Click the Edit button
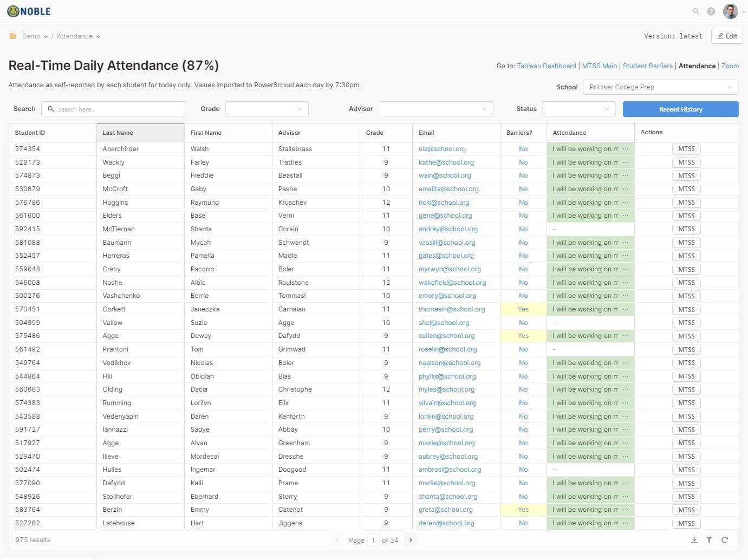The image size is (748, 560). 727,36
